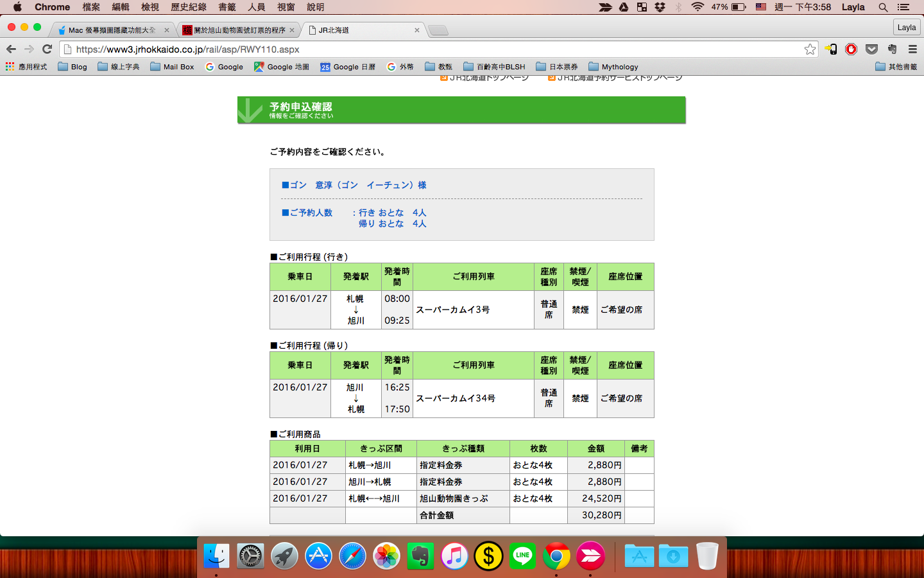The image size is (924, 578).
Task: Open the Notification Center icon
Action: click(904, 7)
